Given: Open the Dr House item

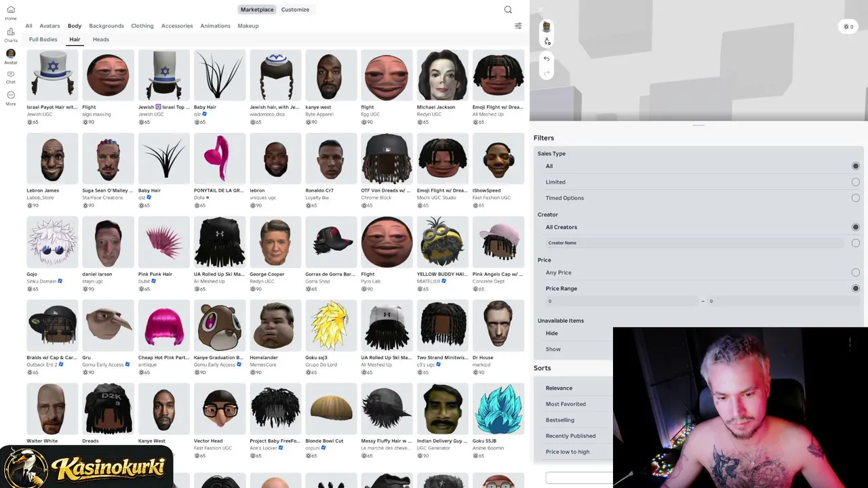Looking at the screenshot, I should point(498,338).
